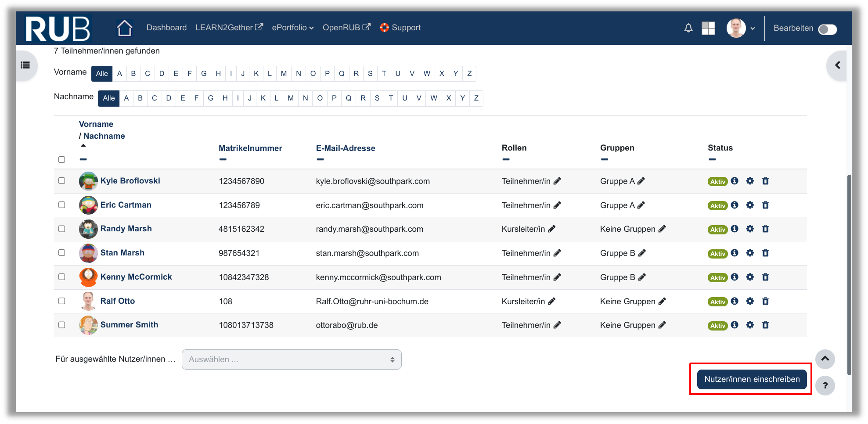
Task: Click the help question mark button
Action: tap(825, 385)
